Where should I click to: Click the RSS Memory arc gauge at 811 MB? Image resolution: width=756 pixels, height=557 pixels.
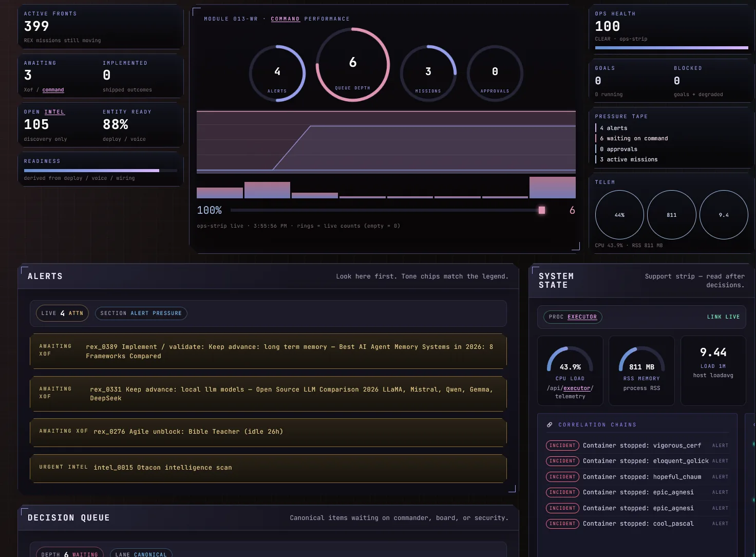[x=642, y=359]
